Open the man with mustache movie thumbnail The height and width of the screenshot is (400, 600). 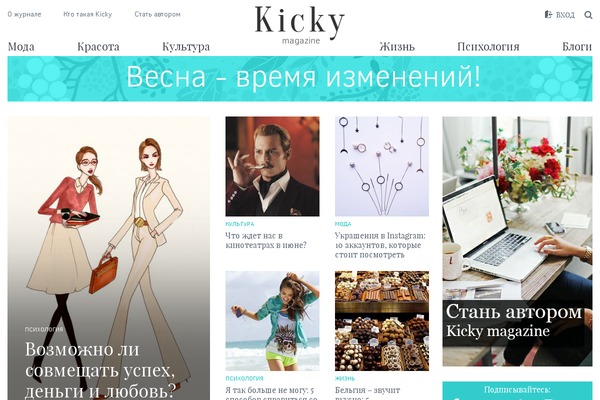[x=272, y=167]
